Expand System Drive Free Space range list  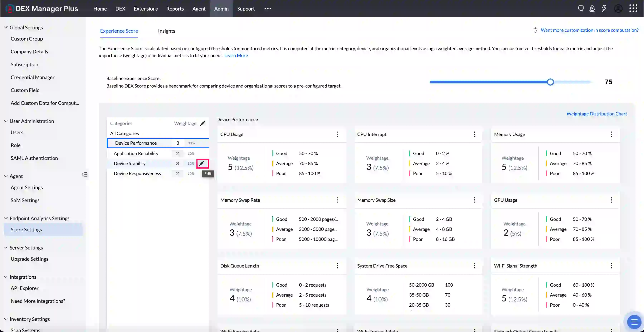411,311
